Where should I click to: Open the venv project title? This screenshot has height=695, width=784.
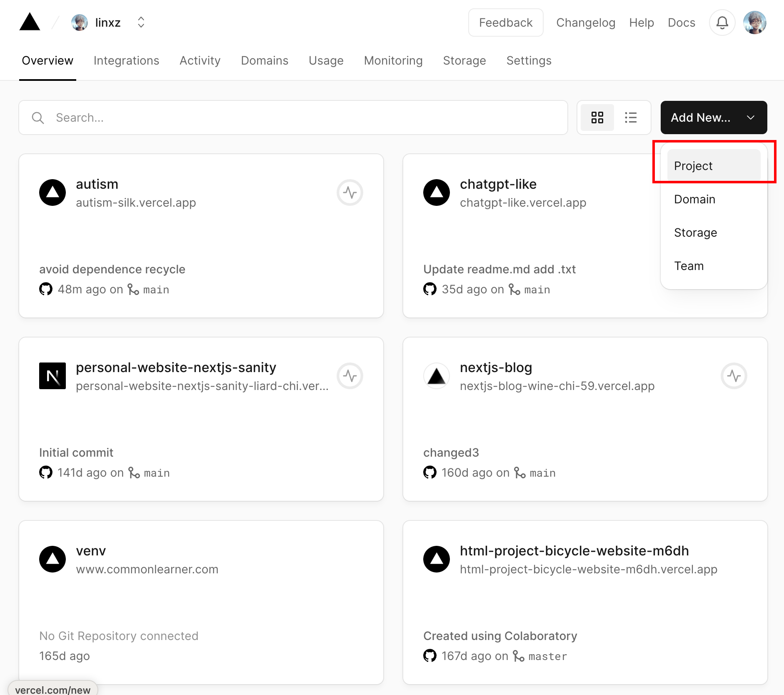coord(91,551)
